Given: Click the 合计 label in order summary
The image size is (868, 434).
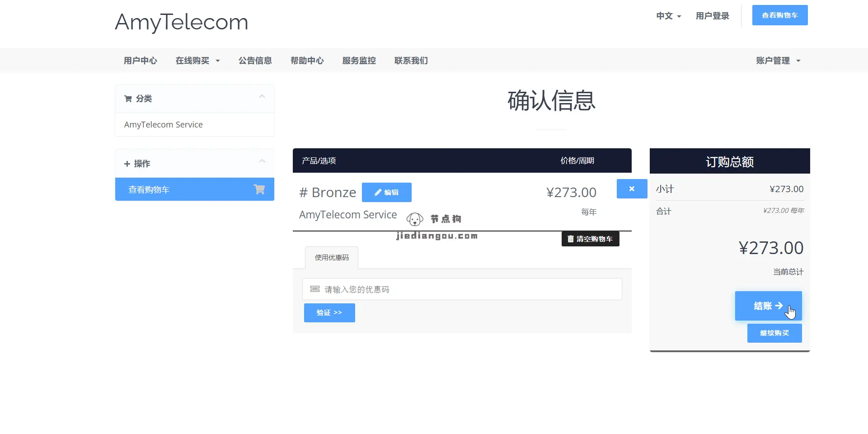Looking at the screenshot, I should coord(664,211).
